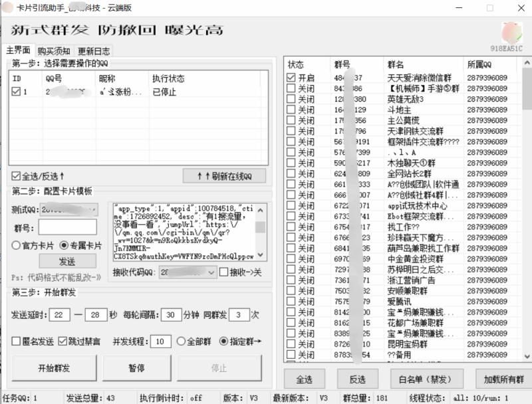Click 加载所有群 button
The image size is (532, 404).
click(504, 379)
